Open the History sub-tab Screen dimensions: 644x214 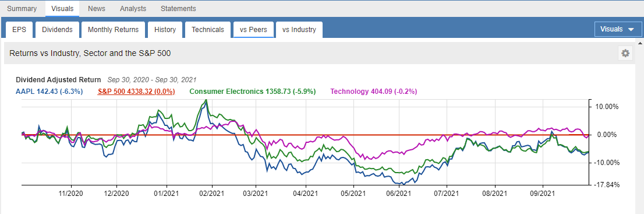coord(165,30)
